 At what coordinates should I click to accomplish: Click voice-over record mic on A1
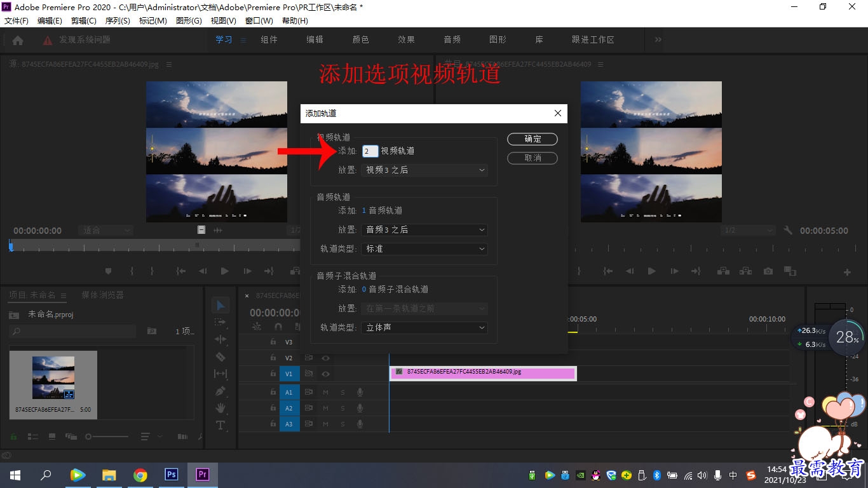(360, 392)
